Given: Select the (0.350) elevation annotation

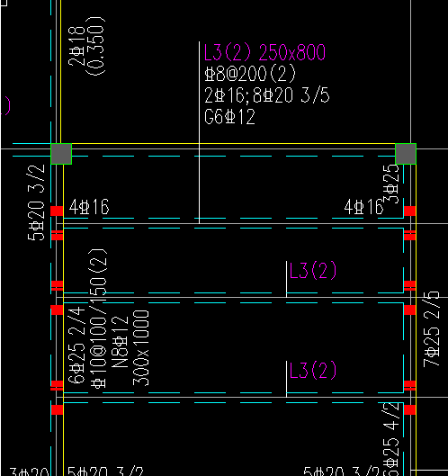Looking at the screenshot, I should pyautogui.click(x=95, y=46).
